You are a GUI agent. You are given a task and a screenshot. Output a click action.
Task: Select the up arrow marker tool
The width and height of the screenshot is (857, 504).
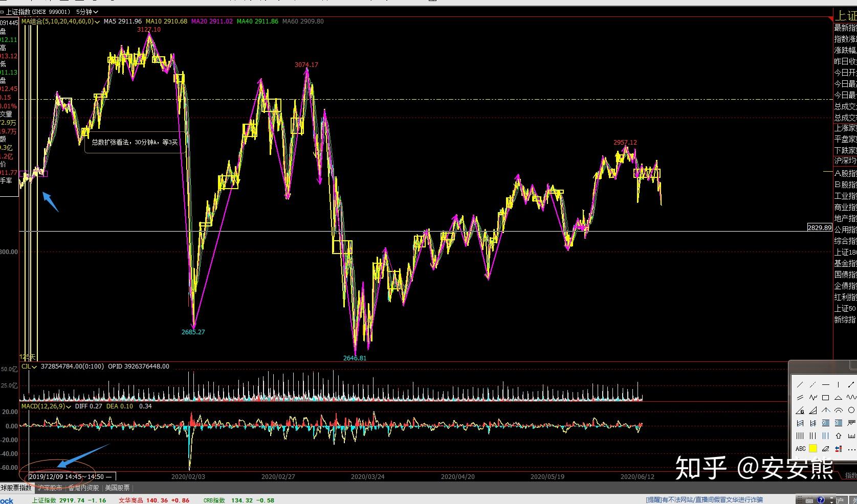[x=839, y=436]
